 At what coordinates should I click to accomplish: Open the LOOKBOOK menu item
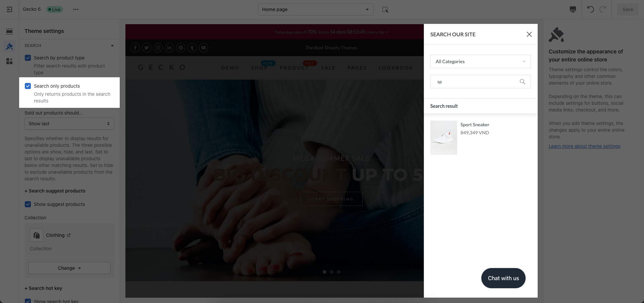396,68
